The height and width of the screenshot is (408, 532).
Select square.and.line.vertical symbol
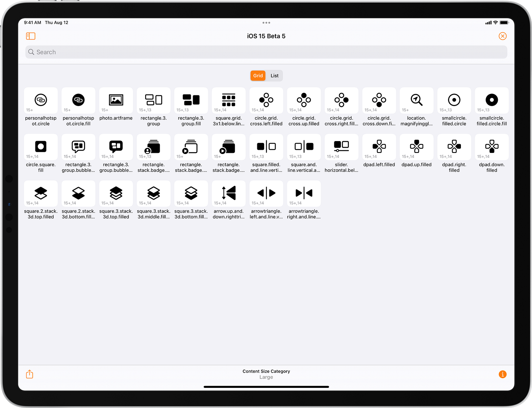point(304,147)
